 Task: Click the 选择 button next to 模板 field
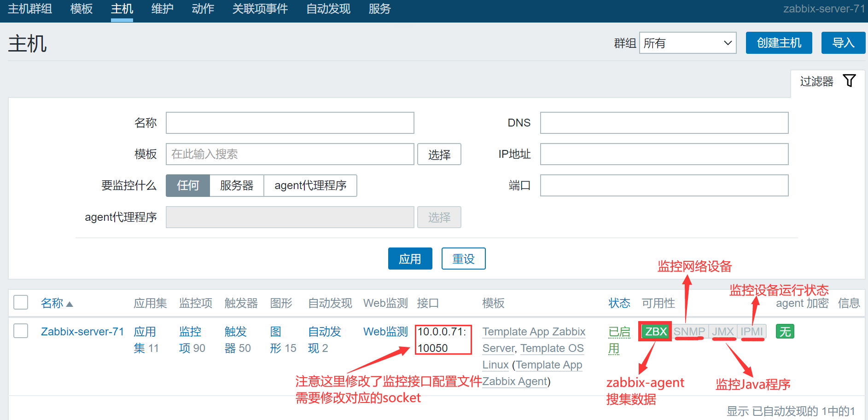(x=439, y=154)
